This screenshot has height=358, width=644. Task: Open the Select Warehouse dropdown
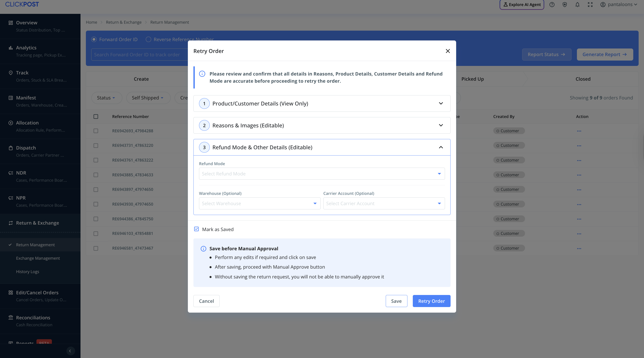[x=259, y=203]
